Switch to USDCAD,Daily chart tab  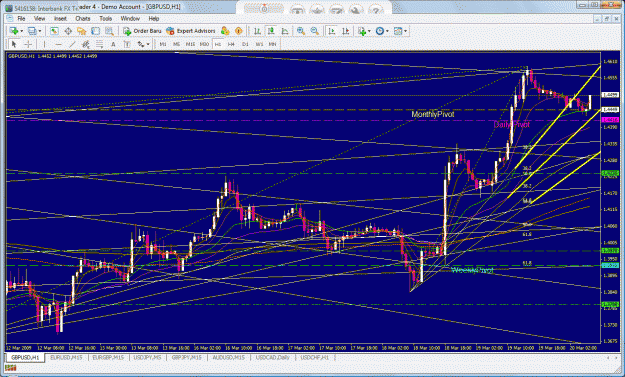point(273,358)
